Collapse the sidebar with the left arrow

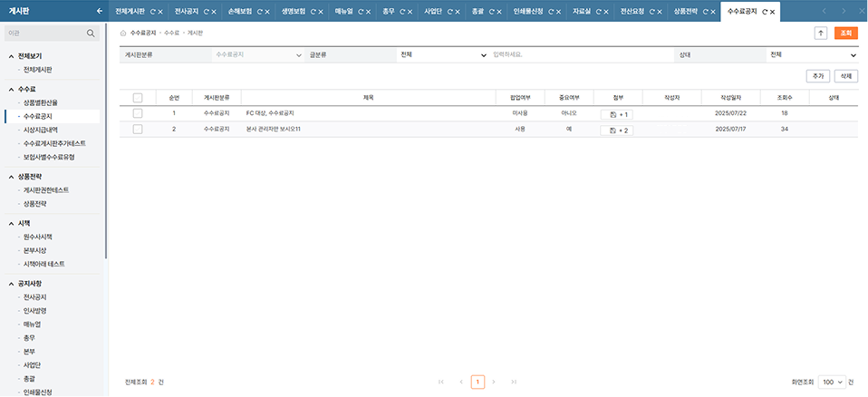pyautogui.click(x=99, y=11)
